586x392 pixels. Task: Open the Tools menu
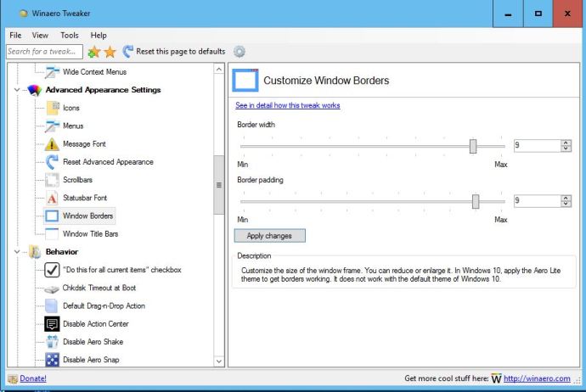click(70, 35)
